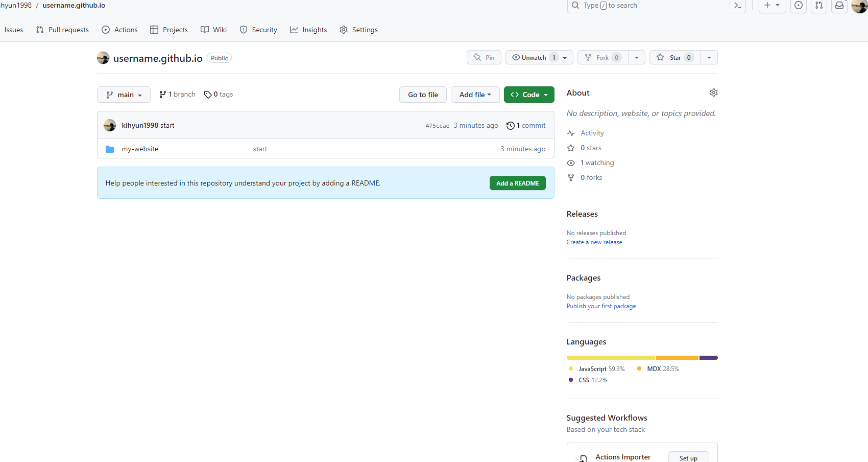This screenshot has width=868, height=462.
Task: Click the plus create-new icon in header
Action: (x=767, y=5)
